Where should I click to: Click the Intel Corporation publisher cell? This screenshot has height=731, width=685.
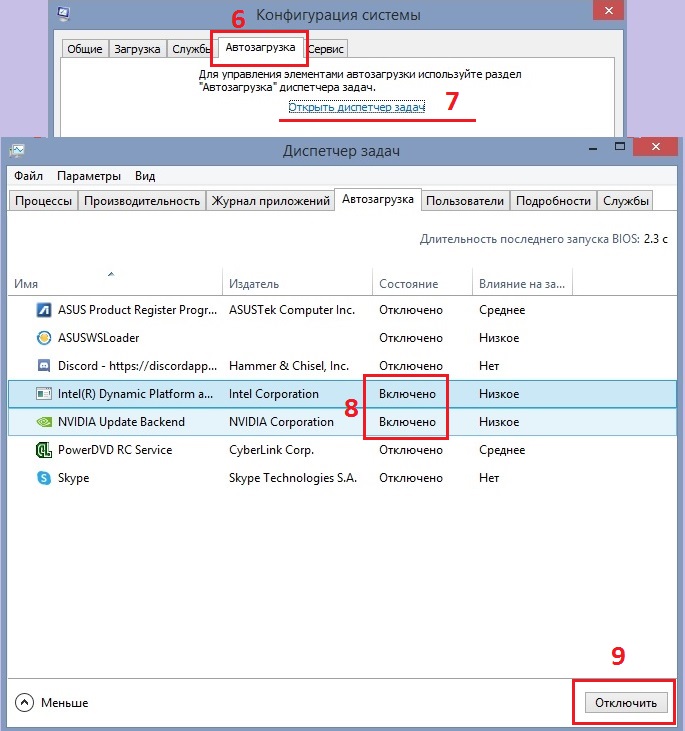tap(274, 394)
